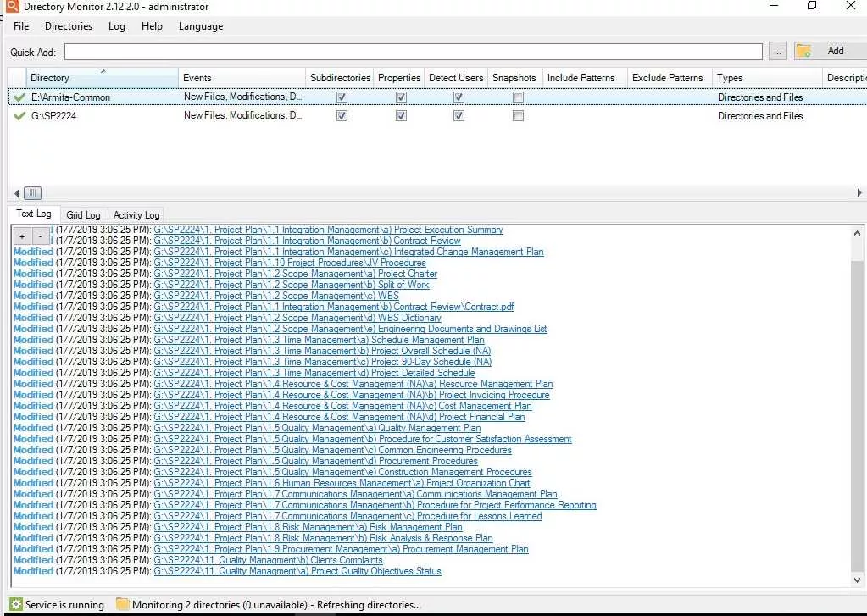Click the up arrow of the log scrollbar
This screenshot has height=616, width=867.
[x=857, y=233]
